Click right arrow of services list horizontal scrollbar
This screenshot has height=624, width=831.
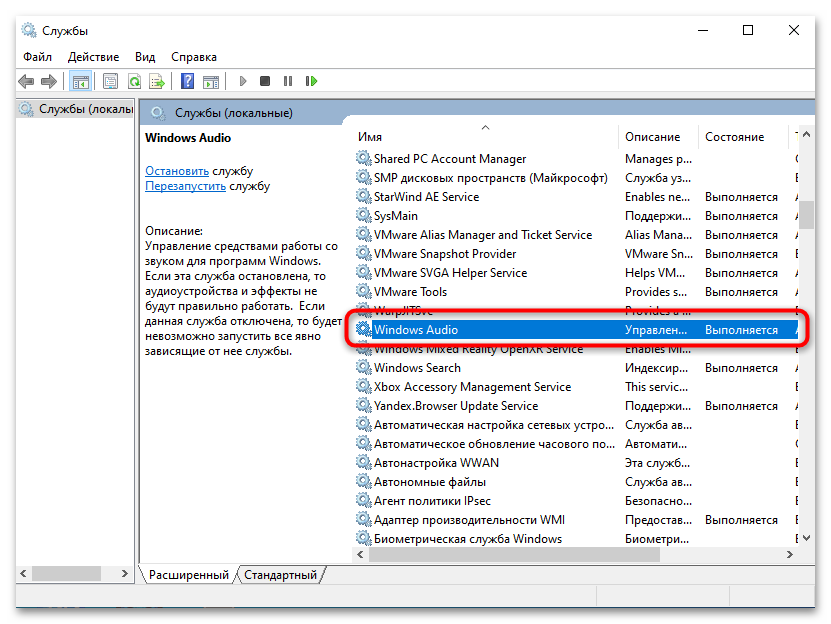pos(790,555)
